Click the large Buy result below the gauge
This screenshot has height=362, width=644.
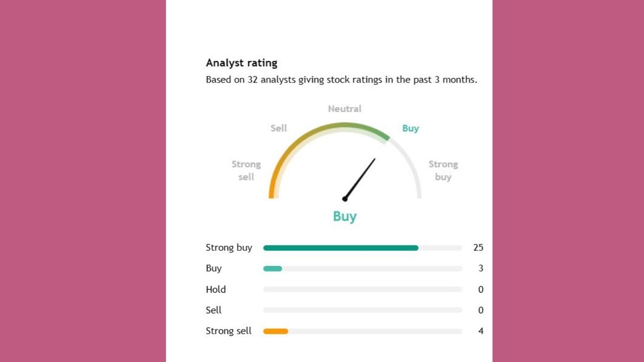click(345, 217)
